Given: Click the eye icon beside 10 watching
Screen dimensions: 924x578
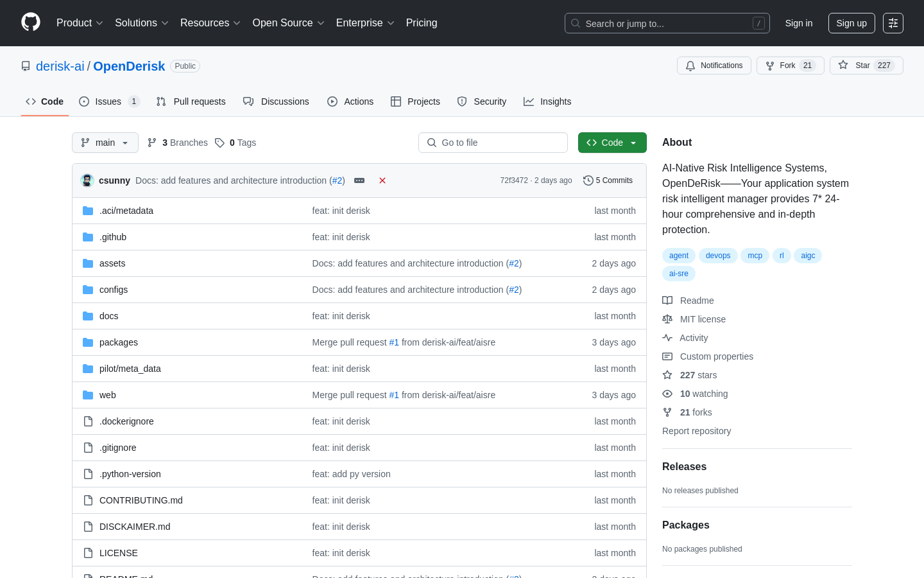Looking at the screenshot, I should coord(667,394).
